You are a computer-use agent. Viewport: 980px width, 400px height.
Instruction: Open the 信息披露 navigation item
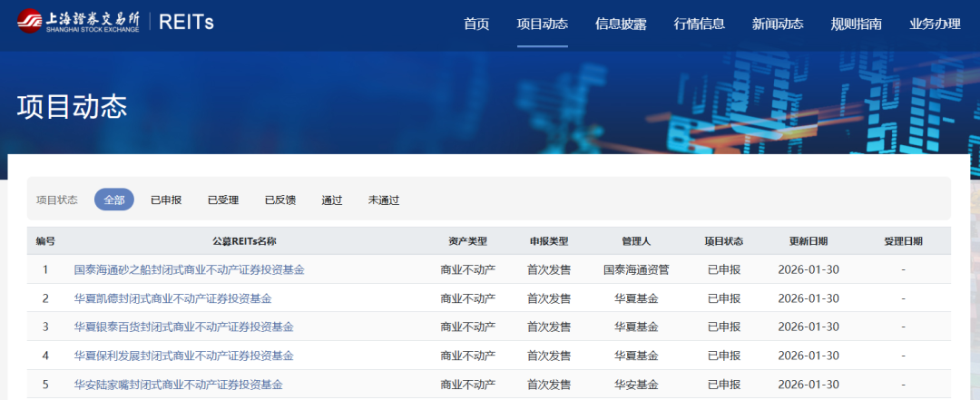click(x=621, y=24)
